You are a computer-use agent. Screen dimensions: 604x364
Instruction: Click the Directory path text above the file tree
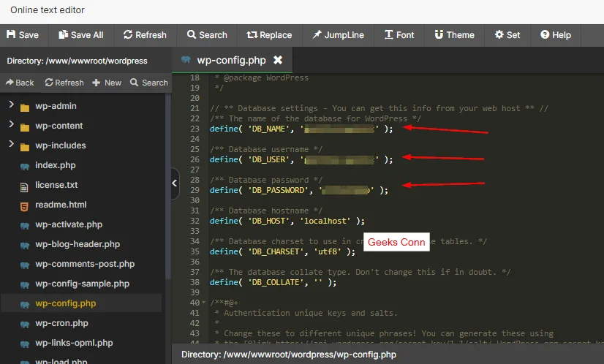(77, 61)
